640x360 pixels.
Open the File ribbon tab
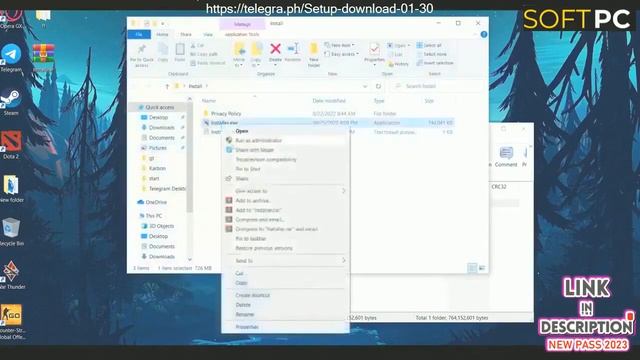coord(139,35)
